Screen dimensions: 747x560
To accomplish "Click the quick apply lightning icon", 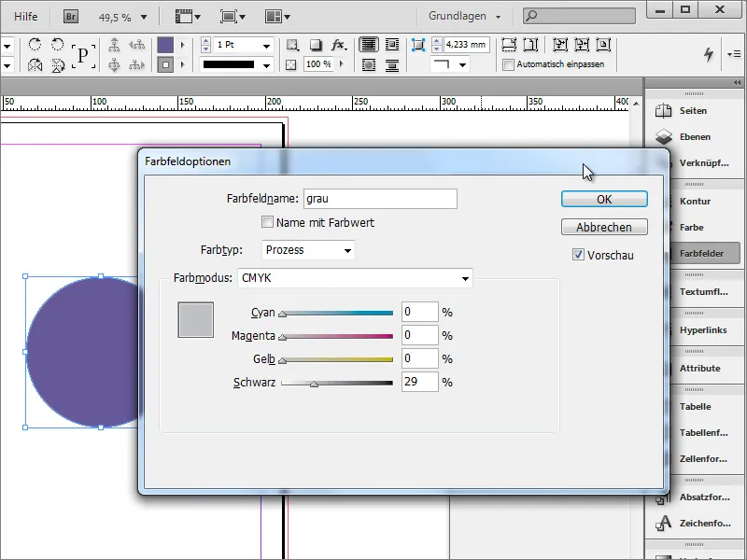I will click(x=709, y=54).
